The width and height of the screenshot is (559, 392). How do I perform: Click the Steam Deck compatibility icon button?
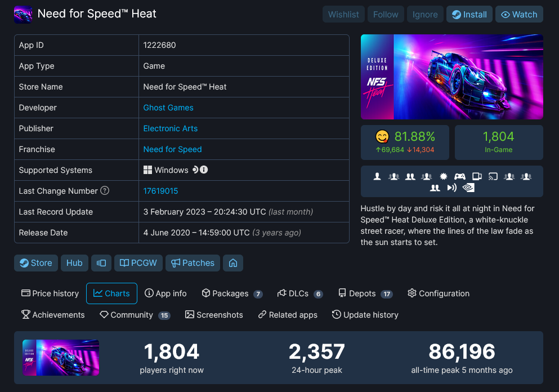coord(101,263)
